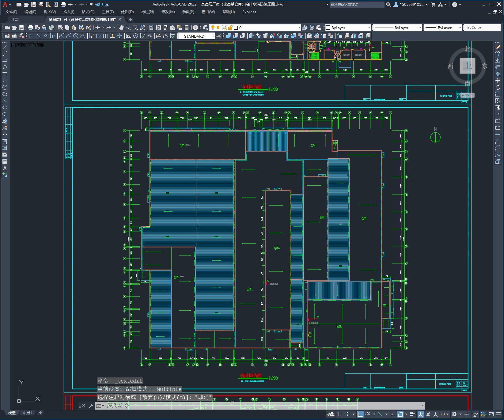The image size is (504, 420).
Task: Open the layer '0' dropdown list
Action: coord(299,28)
